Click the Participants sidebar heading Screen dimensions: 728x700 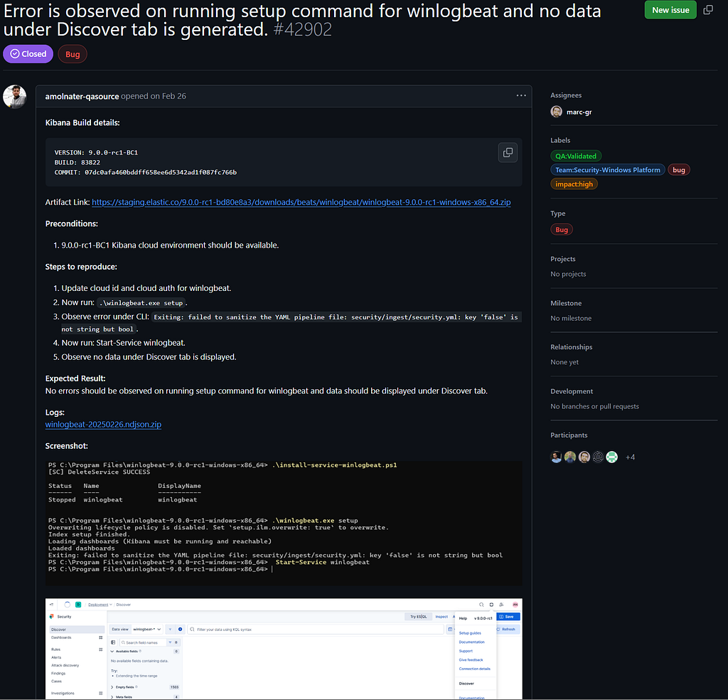pyautogui.click(x=569, y=435)
